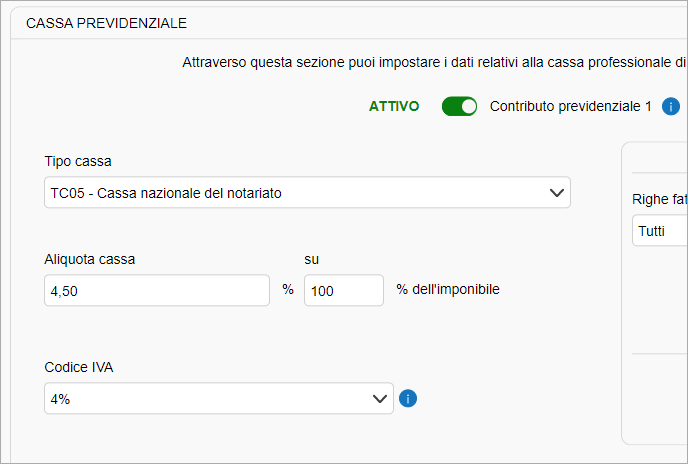
Task: Focus the Aliquota cassa field with 4,50
Action: tap(157, 290)
